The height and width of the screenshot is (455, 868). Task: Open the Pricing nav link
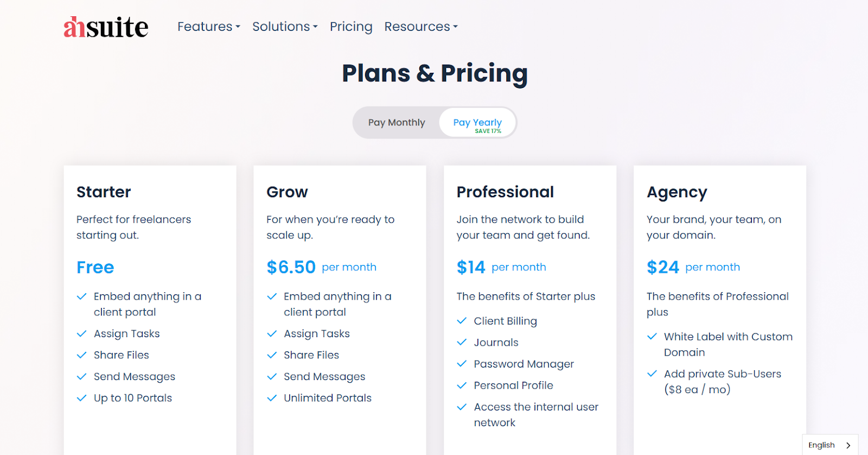351,27
